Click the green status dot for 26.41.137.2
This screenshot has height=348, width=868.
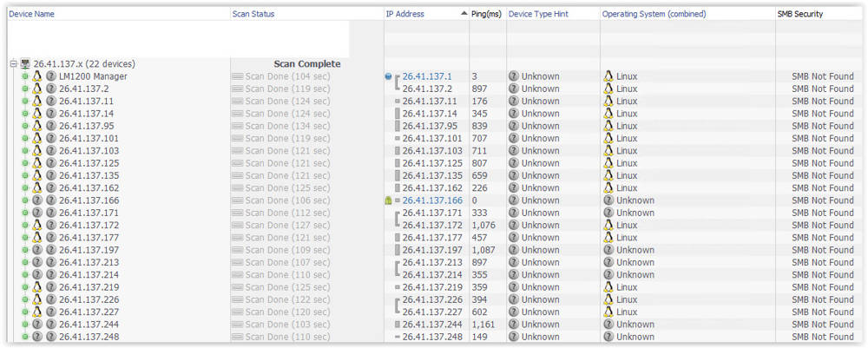coord(25,89)
